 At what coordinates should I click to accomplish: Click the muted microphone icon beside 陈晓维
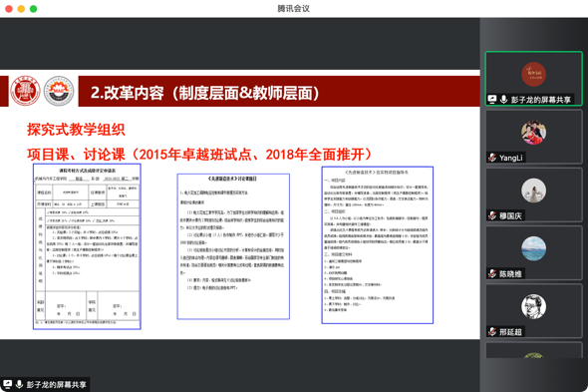pos(492,273)
